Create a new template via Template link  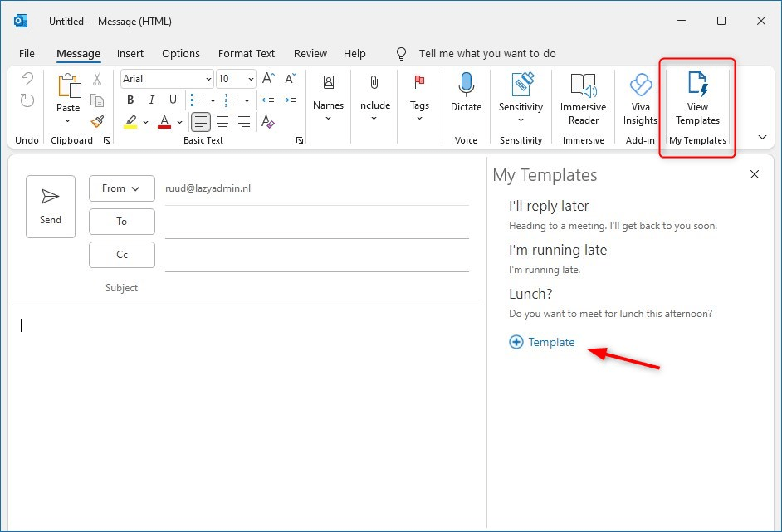click(x=542, y=342)
